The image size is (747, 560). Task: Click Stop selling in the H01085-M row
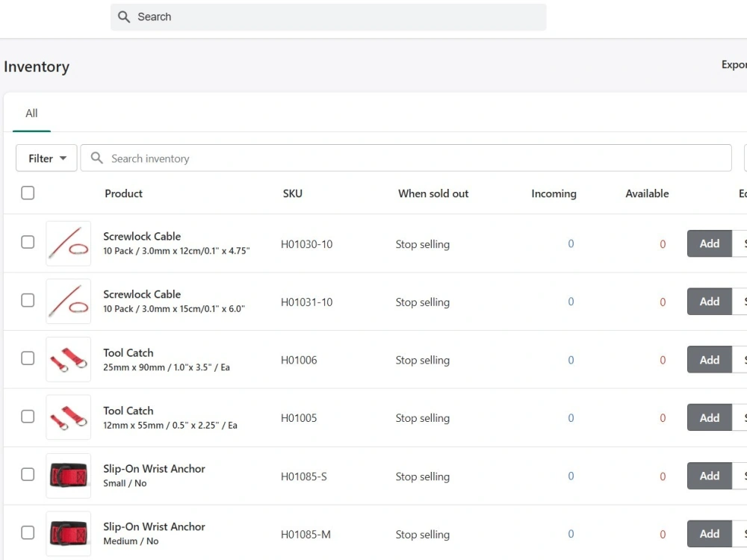click(x=423, y=535)
